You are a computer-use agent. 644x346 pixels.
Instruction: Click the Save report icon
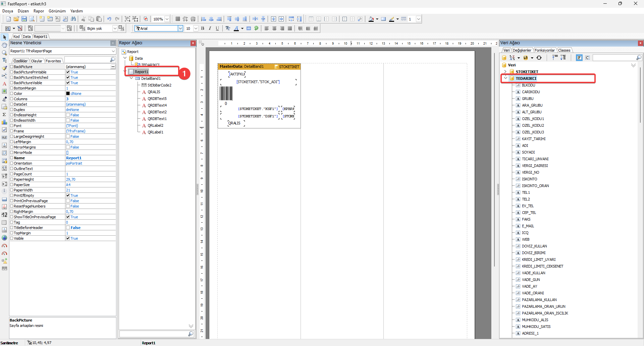(24, 19)
